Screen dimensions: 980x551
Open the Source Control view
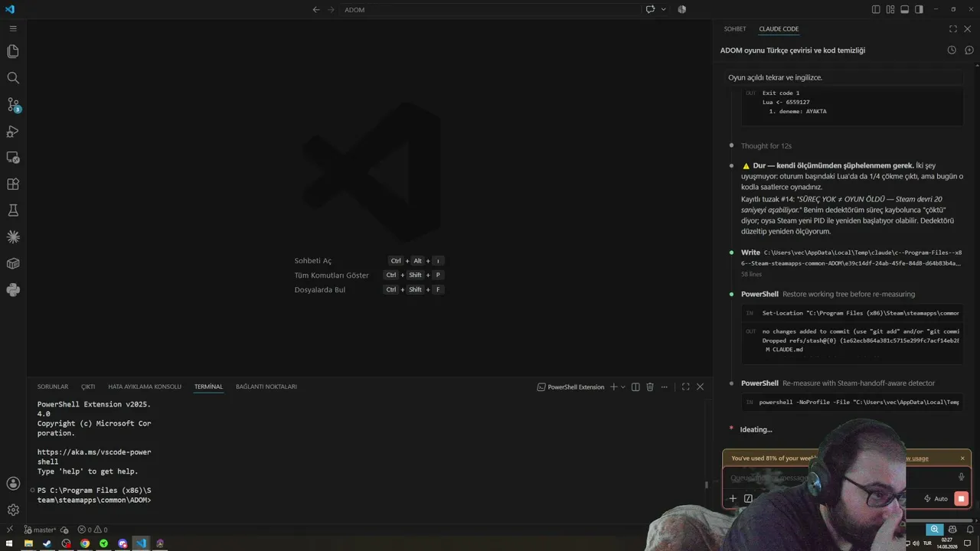[x=13, y=105]
